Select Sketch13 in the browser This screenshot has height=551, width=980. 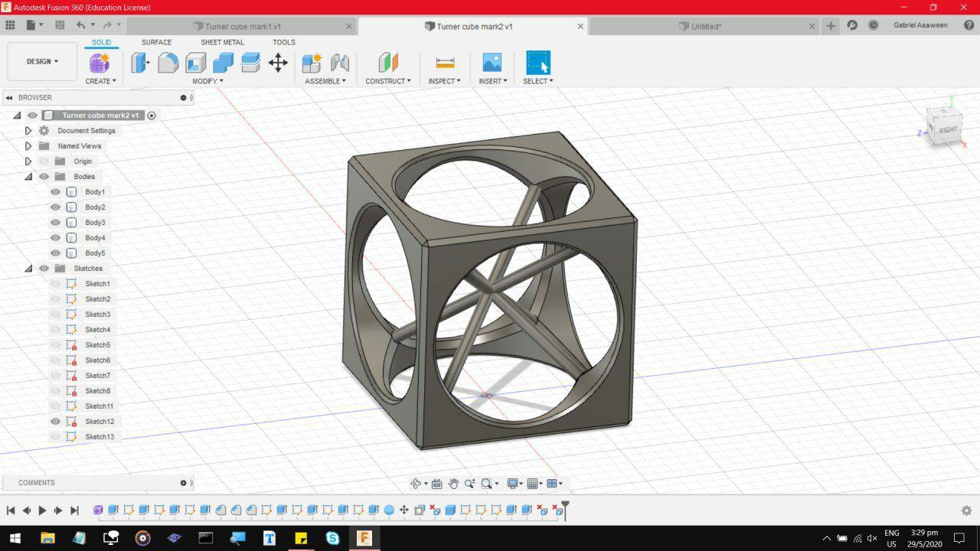[x=100, y=437]
